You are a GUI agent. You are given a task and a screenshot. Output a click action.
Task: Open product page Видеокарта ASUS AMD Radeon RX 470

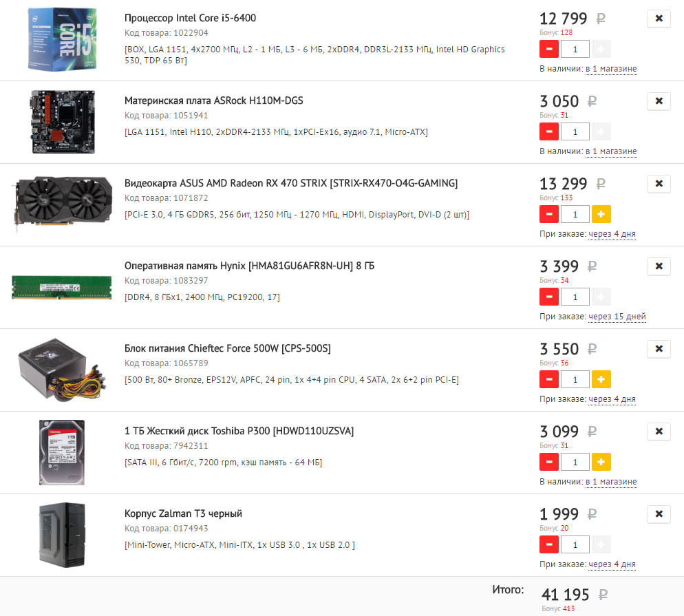(291, 183)
